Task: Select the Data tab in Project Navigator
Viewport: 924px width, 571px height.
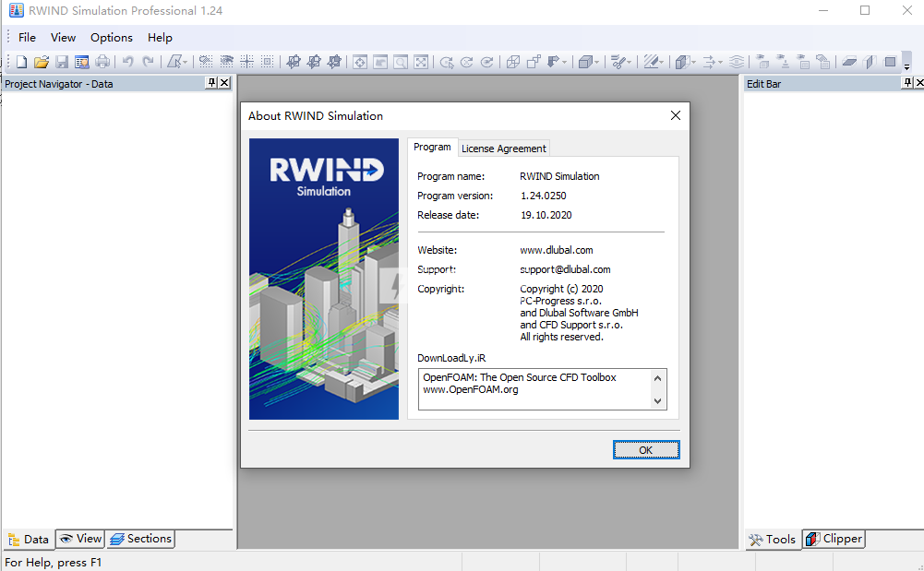Action: pyautogui.click(x=29, y=540)
